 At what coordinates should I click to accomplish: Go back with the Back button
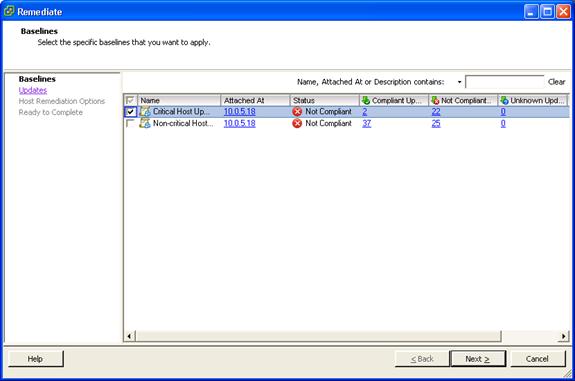click(422, 359)
